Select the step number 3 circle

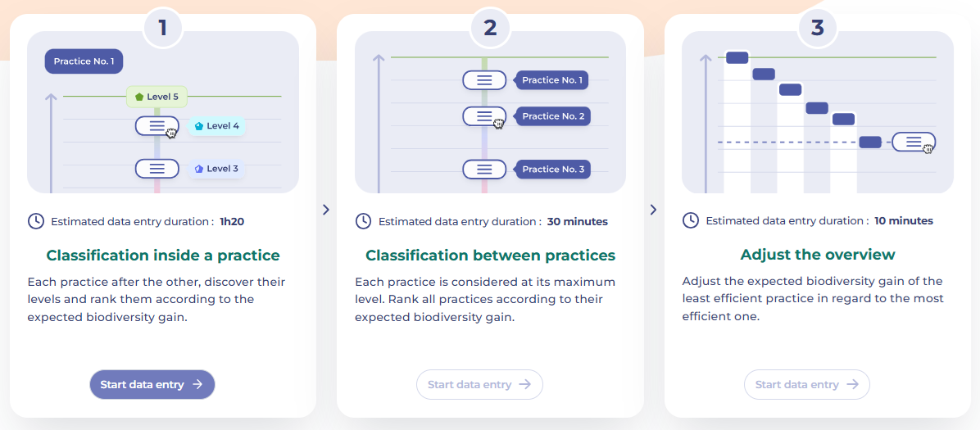pos(817,28)
